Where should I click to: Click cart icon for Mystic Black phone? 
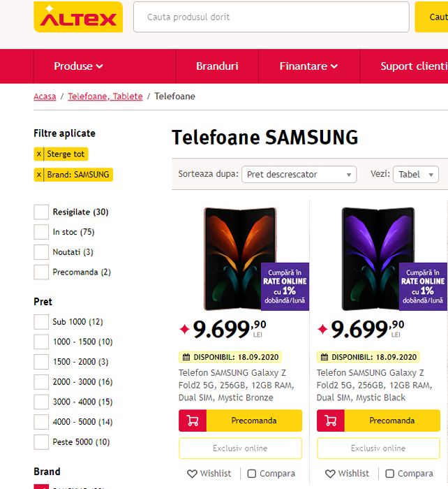(331, 421)
